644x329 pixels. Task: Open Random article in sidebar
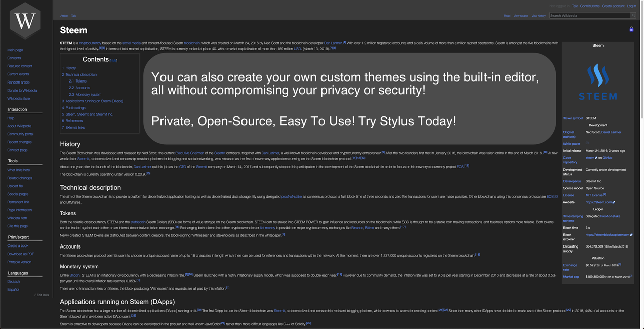tap(18, 83)
